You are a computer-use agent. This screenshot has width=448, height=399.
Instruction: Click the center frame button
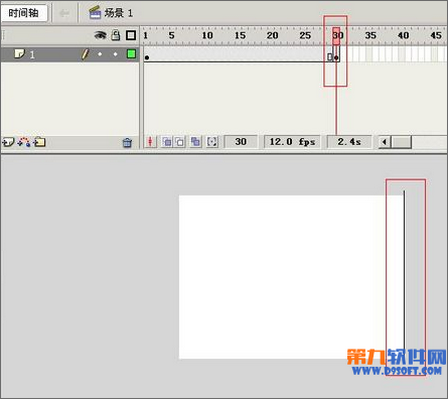point(150,142)
